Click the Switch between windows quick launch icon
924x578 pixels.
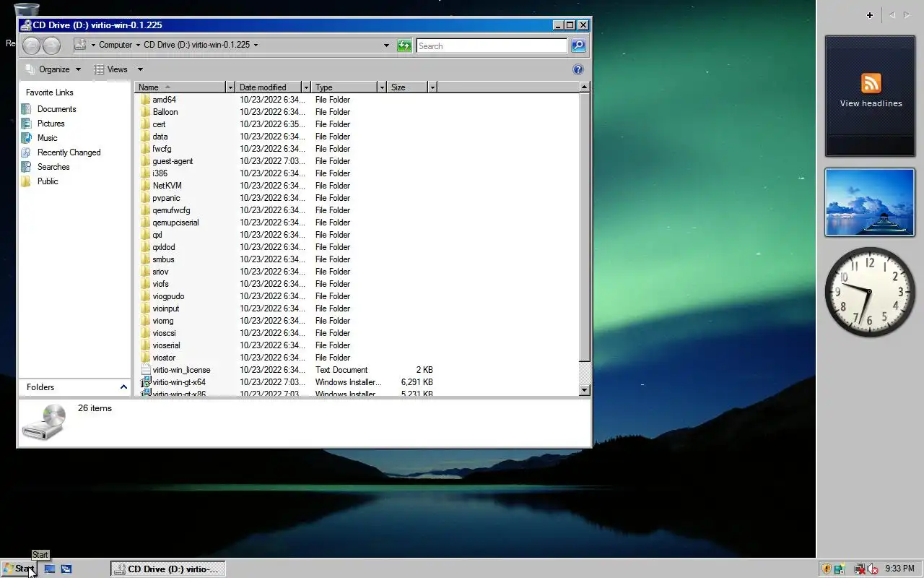66,569
